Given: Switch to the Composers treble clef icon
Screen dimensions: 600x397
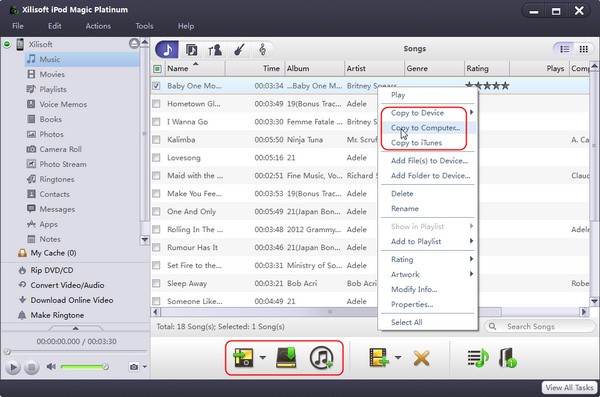Looking at the screenshot, I should point(262,49).
